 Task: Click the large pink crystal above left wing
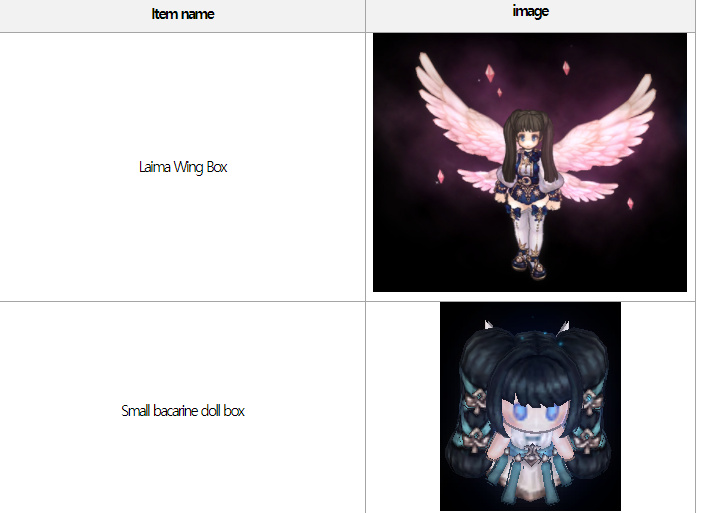click(490, 73)
